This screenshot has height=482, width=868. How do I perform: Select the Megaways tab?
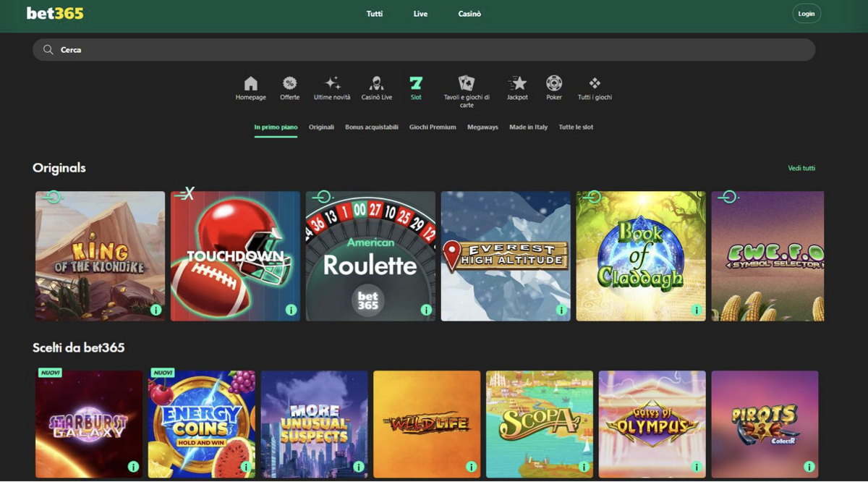pyautogui.click(x=482, y=127)
